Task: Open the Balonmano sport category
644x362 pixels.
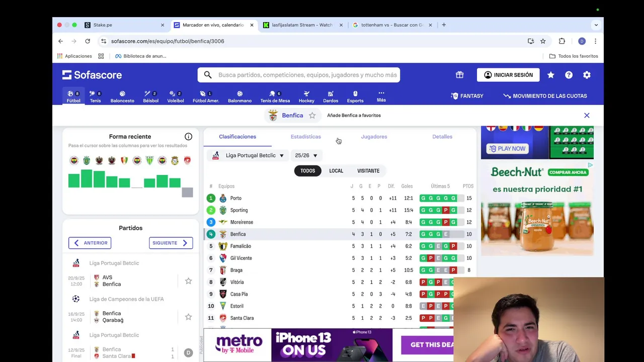Action: [239, 97]
